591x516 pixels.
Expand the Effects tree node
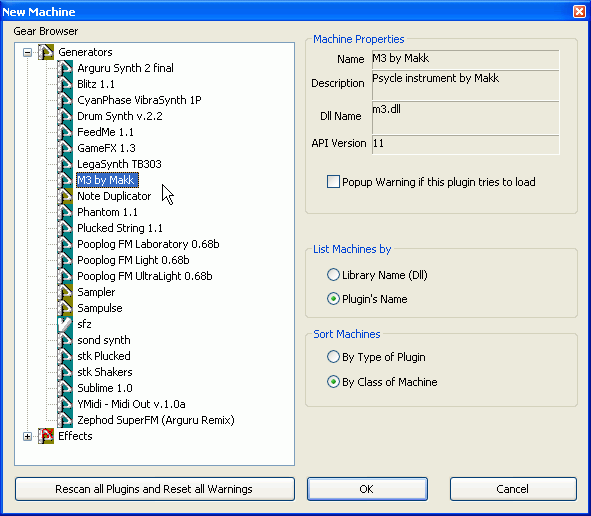coord(27,436)
